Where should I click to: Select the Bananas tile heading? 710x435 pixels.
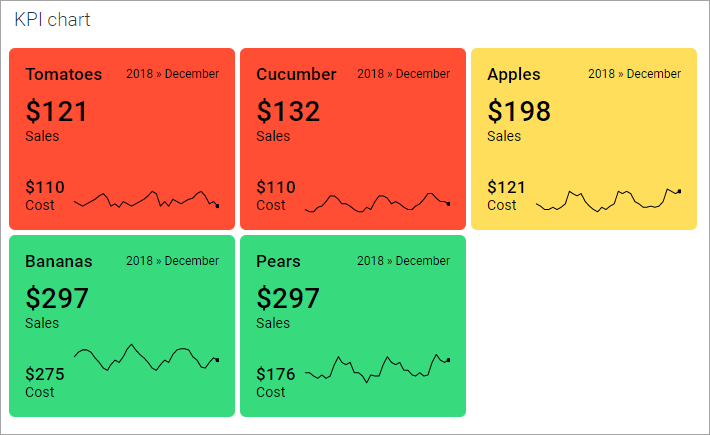tap(59, 261)
